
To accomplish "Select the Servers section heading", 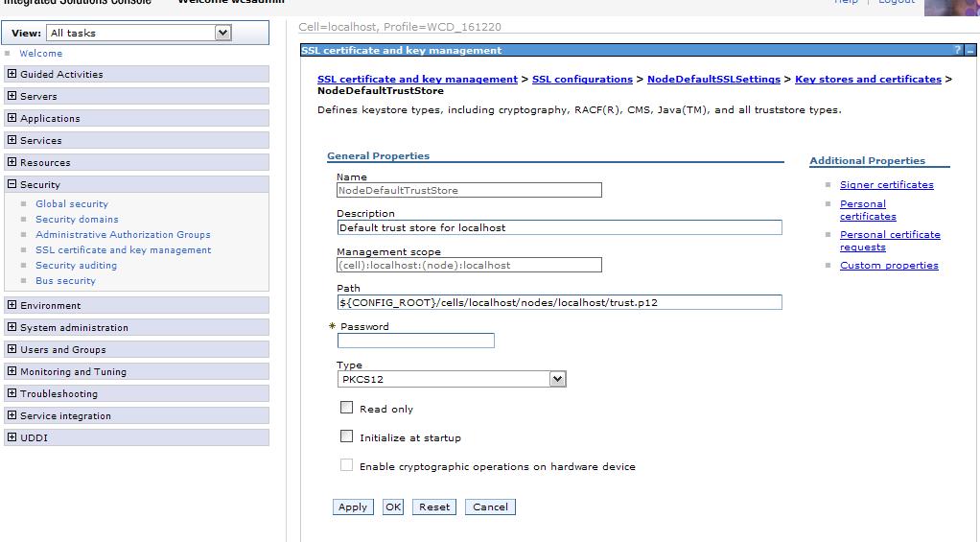I will pyautogui.click(x=38, y=96).
